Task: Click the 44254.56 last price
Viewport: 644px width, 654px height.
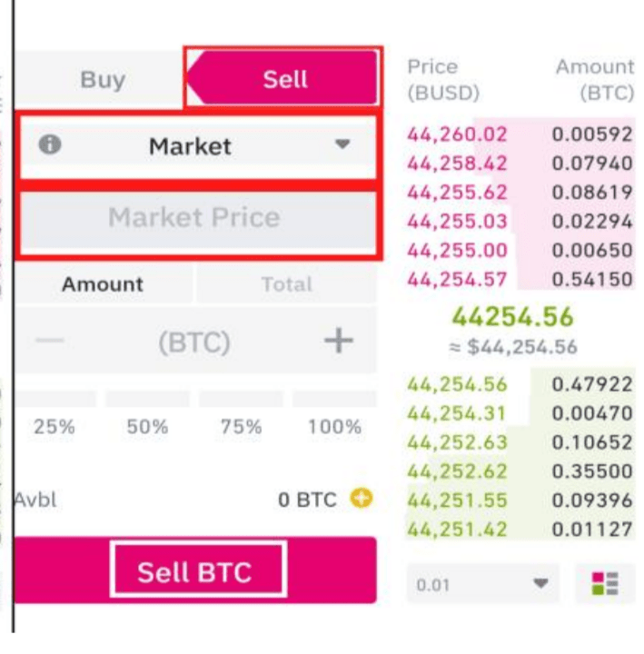Action: [513, 317]
